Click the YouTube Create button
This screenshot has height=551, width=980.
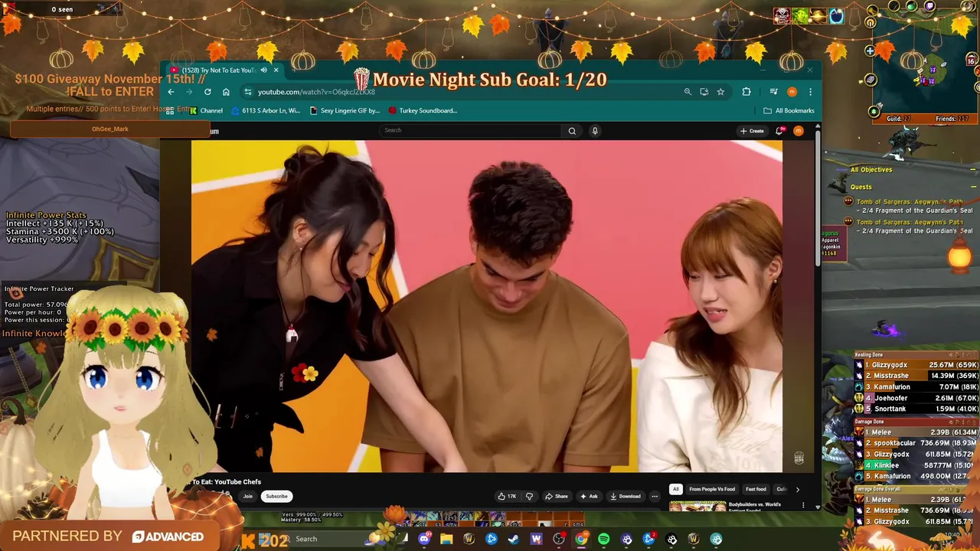point(752,131)
